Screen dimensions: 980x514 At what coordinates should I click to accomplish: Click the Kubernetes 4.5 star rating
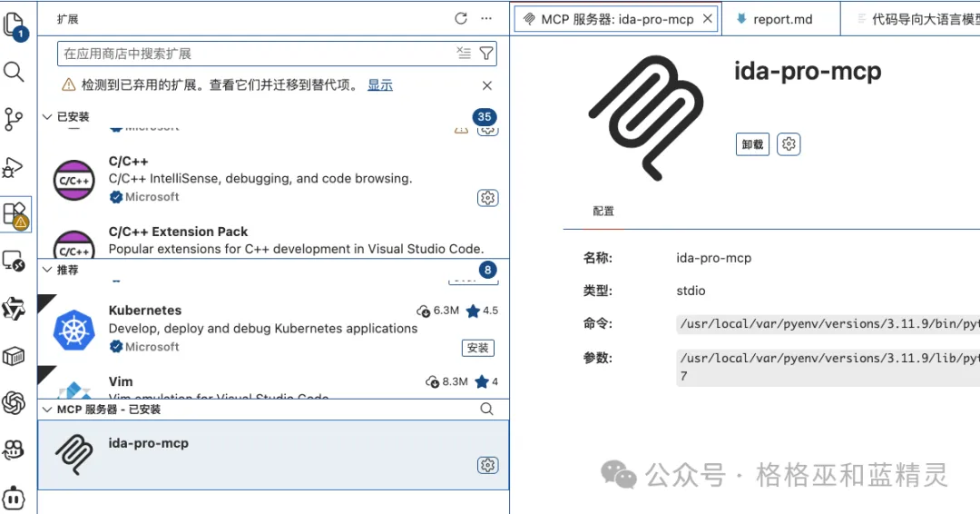coord(483,311)
